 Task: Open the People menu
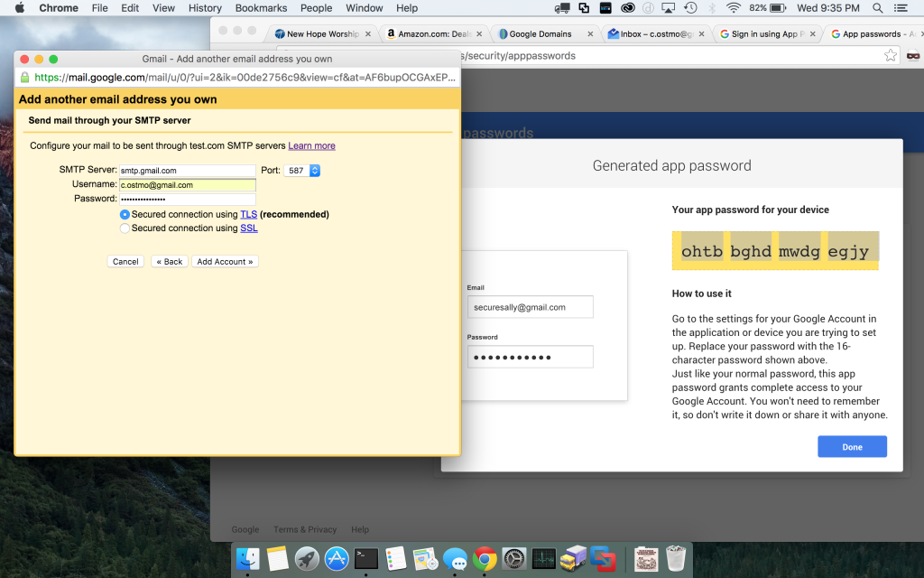317,7
